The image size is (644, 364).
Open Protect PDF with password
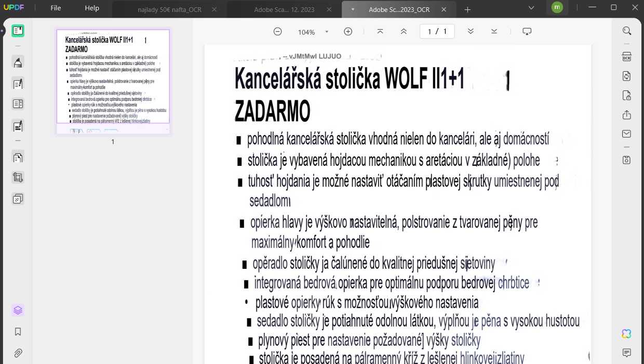click(x=627, y=95)
